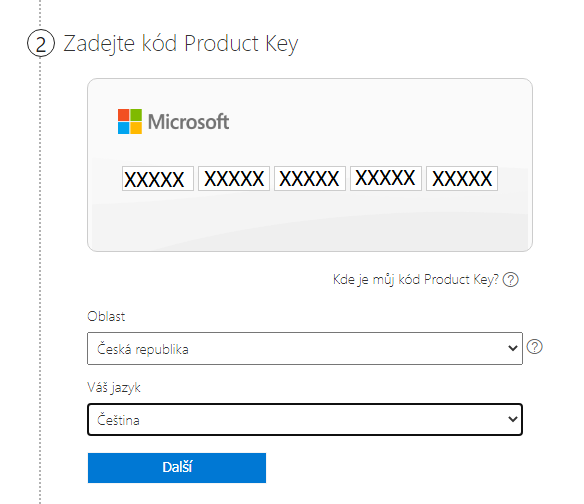Click the Microsoft wordmark text on card
Viewport: 584px width, 504px height.
pyautogui.click(x=188, y=121)
